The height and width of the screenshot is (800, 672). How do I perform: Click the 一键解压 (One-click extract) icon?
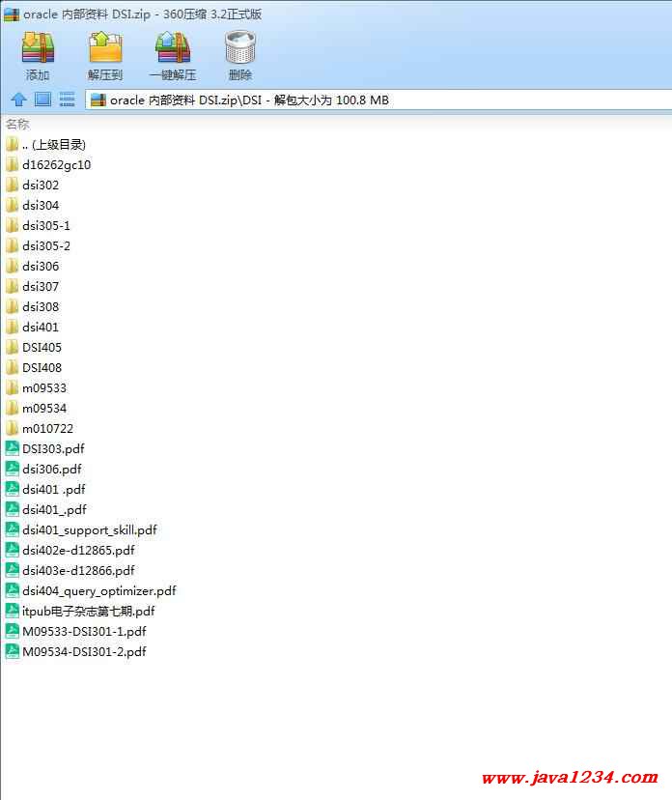coord(173,47)
